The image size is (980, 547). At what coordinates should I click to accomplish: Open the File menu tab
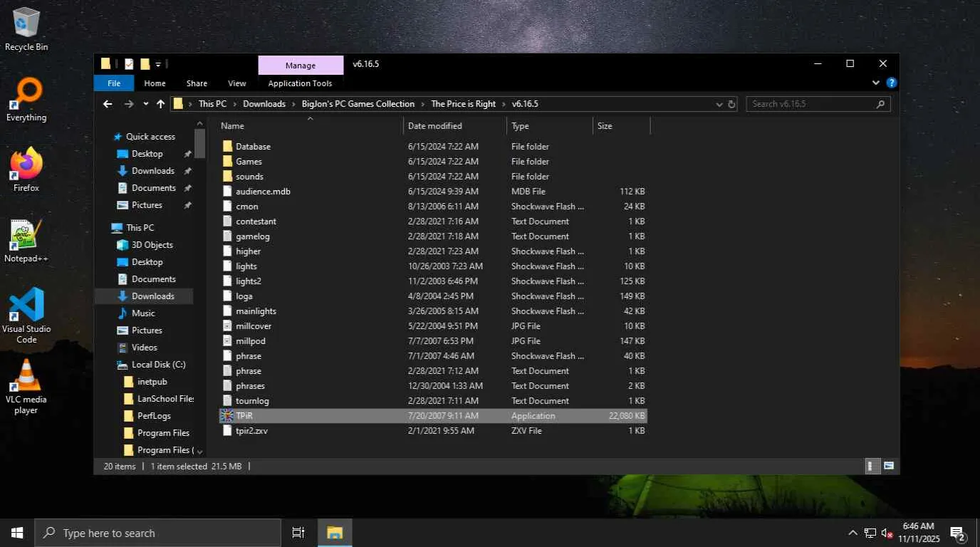[114, 83]
